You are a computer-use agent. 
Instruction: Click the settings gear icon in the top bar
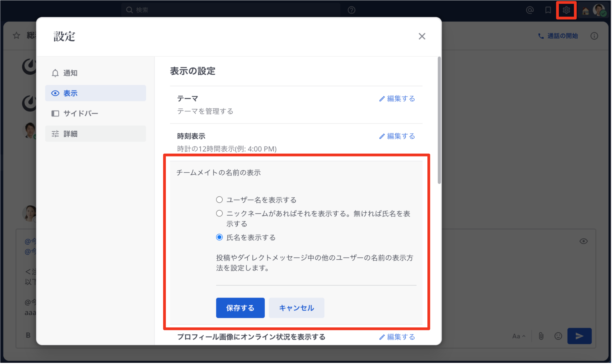[566, 10]
